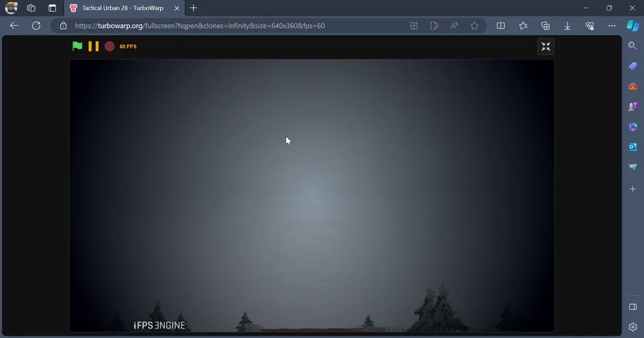644x338 pixels.
Task: Open Outlook in sidebar
Action: pos(633,147)
